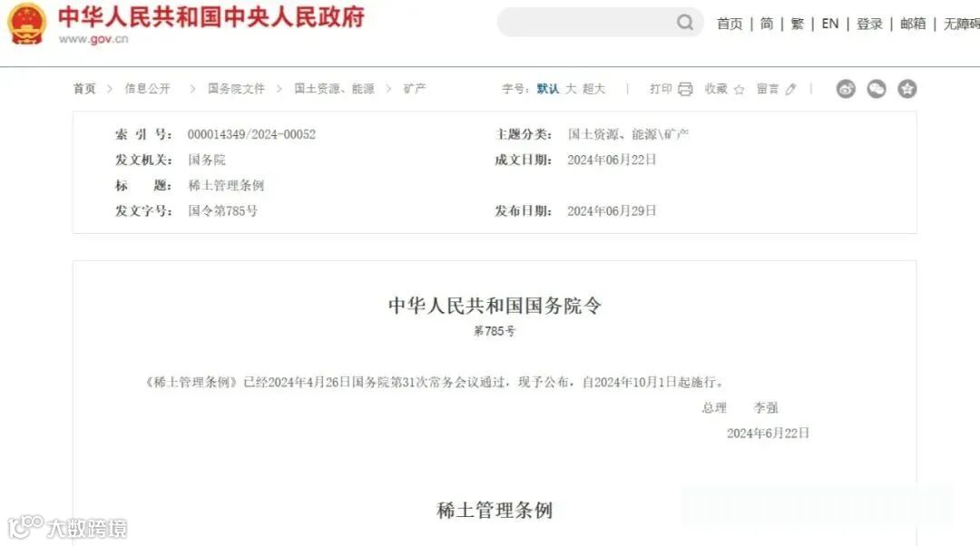This screenshot has width=980, height=546.
Task: Open the 国土资源、能源 breadcrumb
Action: pyautogui.click(x=334, y=89)
